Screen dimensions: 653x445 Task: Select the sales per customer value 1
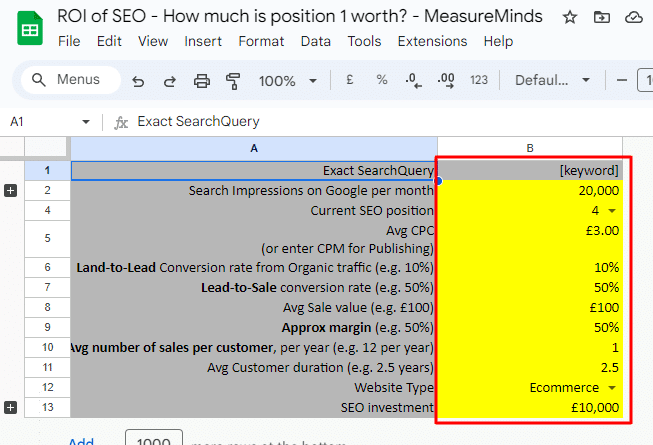point(530,348)
